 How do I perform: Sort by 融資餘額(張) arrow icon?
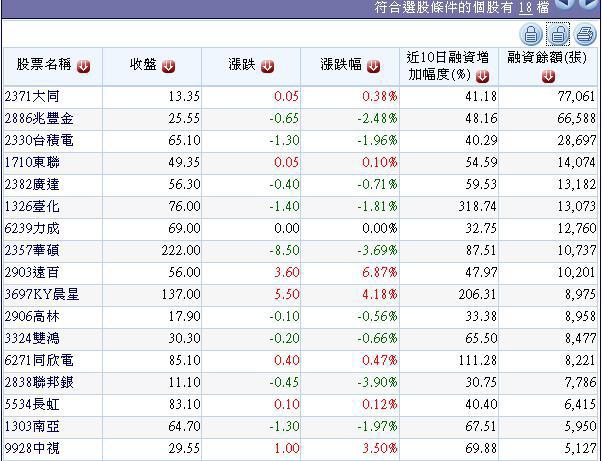tap(548, 76)
